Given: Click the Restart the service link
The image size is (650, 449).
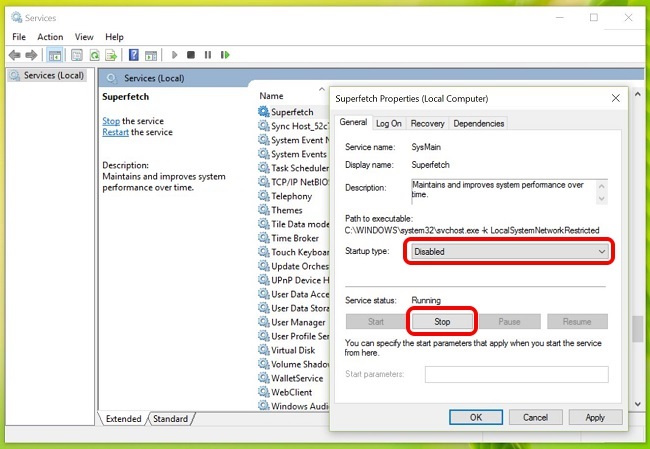Looking at the screenshot, I should [115, 133].
